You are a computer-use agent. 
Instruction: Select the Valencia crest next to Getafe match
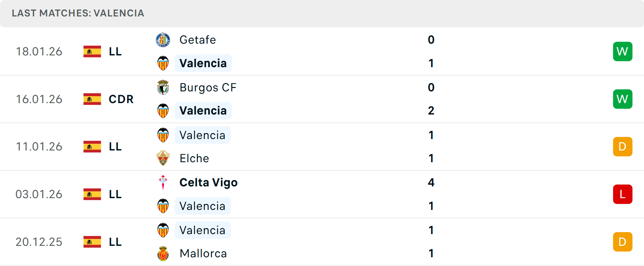point(163,63)
